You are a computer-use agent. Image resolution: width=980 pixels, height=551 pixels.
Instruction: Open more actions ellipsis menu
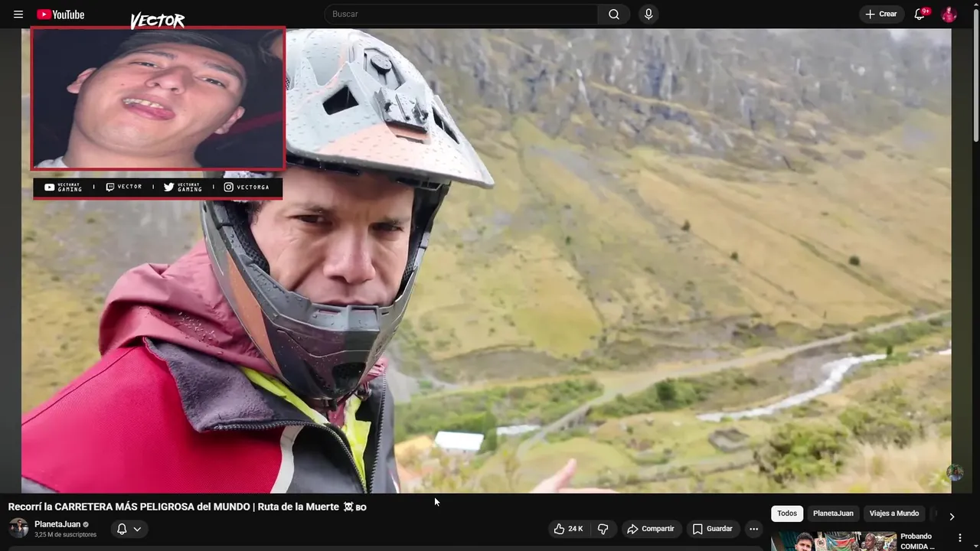tap(753, 529)
